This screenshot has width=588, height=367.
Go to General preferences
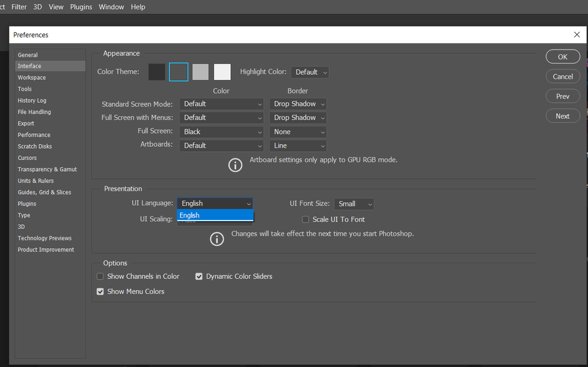coord(50,55)
